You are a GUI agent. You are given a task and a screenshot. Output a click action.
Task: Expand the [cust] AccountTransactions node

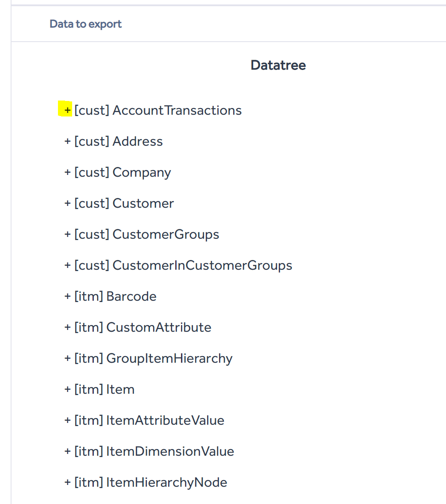(x=67, y=110)
